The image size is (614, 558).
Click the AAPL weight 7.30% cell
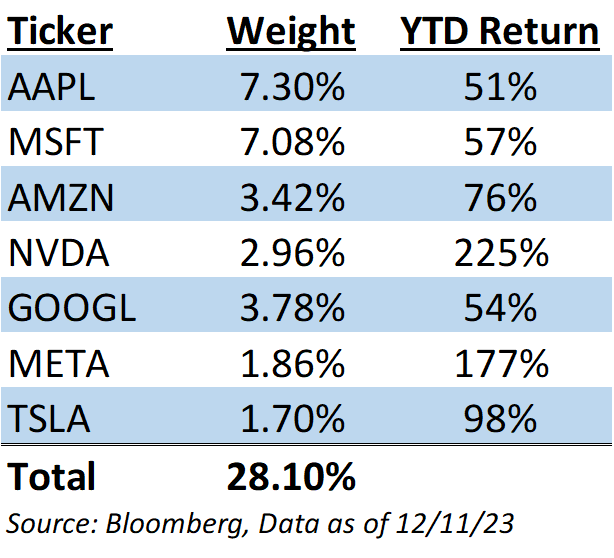(x=292, y=88)
